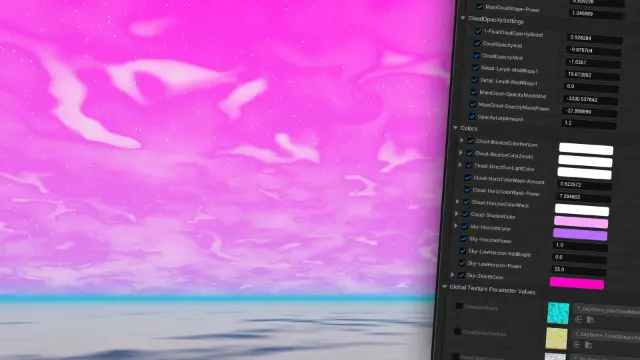This screenshot has height=360, width=640.
Task: Toggle Sky-LowHorizon-Power checkbox
Action: pos(462,263)
